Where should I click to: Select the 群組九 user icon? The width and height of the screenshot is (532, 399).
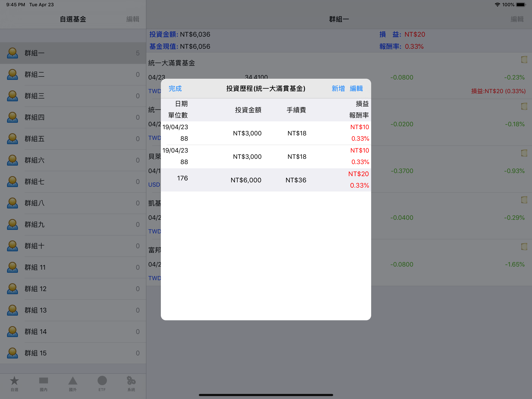(x=12, y=224)
